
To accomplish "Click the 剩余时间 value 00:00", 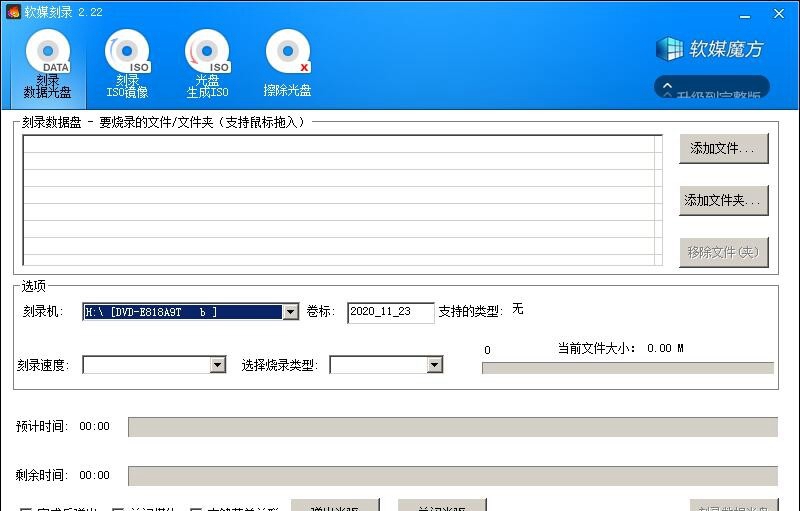I will click(94, 475).
